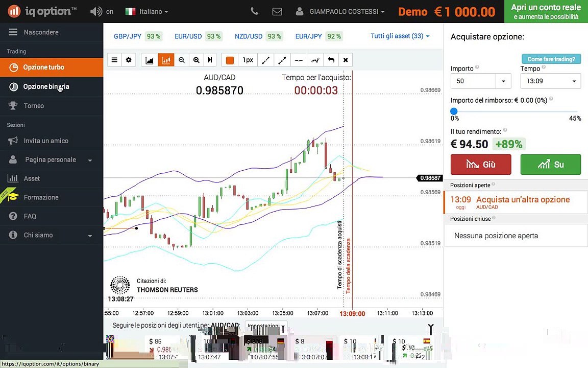Click Come fare trading? help button
Screen dimensions: 588x368
(551, 59)
